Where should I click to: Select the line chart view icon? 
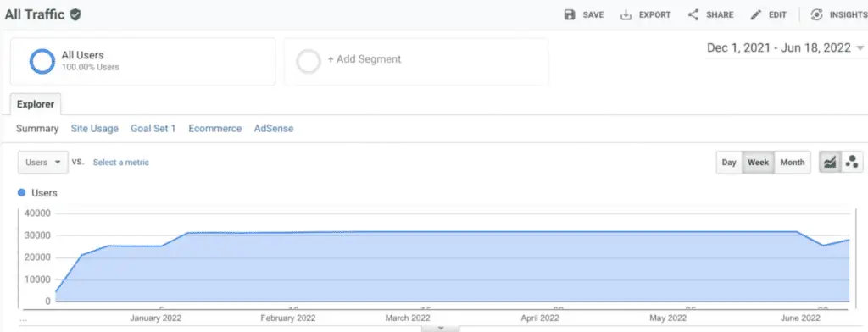pos(830,162)
